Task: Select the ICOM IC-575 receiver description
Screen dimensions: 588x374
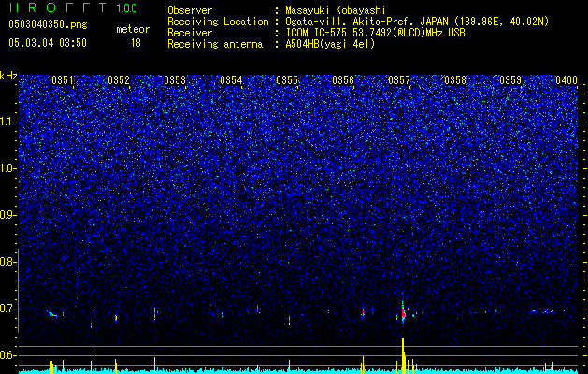Action: pos(375,33)
